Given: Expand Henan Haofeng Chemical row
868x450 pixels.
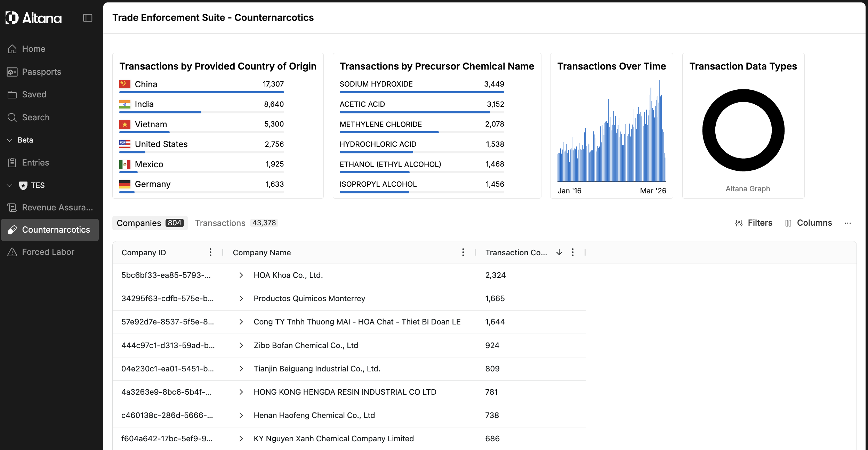Looking at the screenshot, I should [x=241, y=416].
